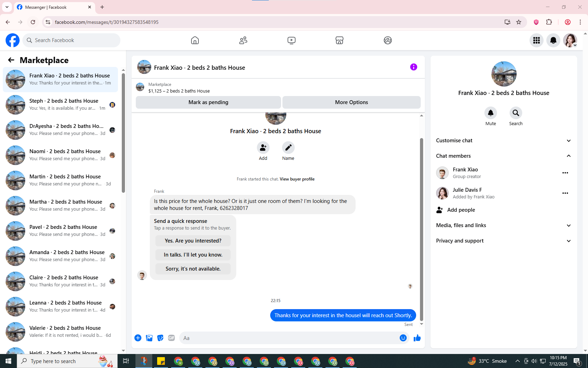Open Claire conversation in list
Screen dimensions: 588x368
(60, 281)
